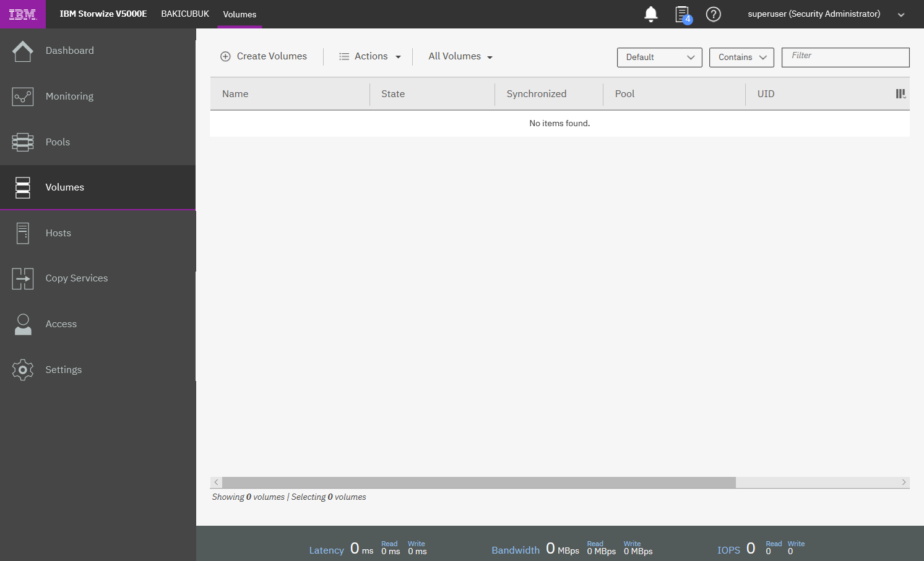Screen dimensions: 924x561
Task: Open the running tasks clipboard icon
Action: (x=682, y=14)
